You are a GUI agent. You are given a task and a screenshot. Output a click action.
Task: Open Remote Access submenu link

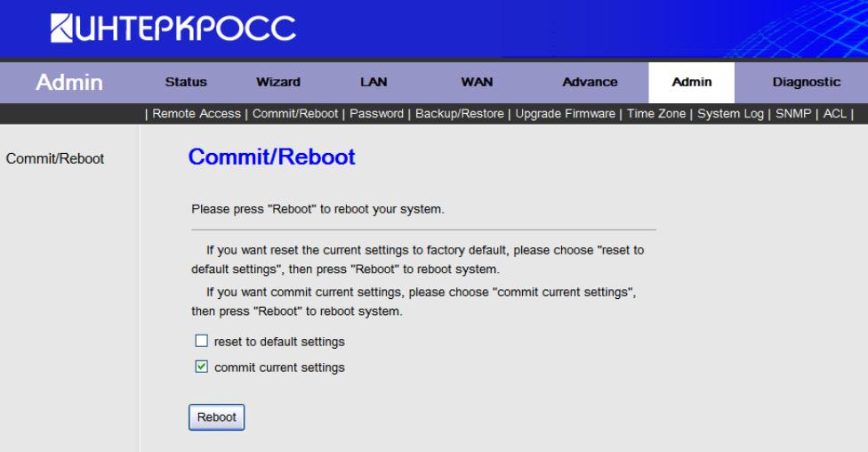[197, 113]
